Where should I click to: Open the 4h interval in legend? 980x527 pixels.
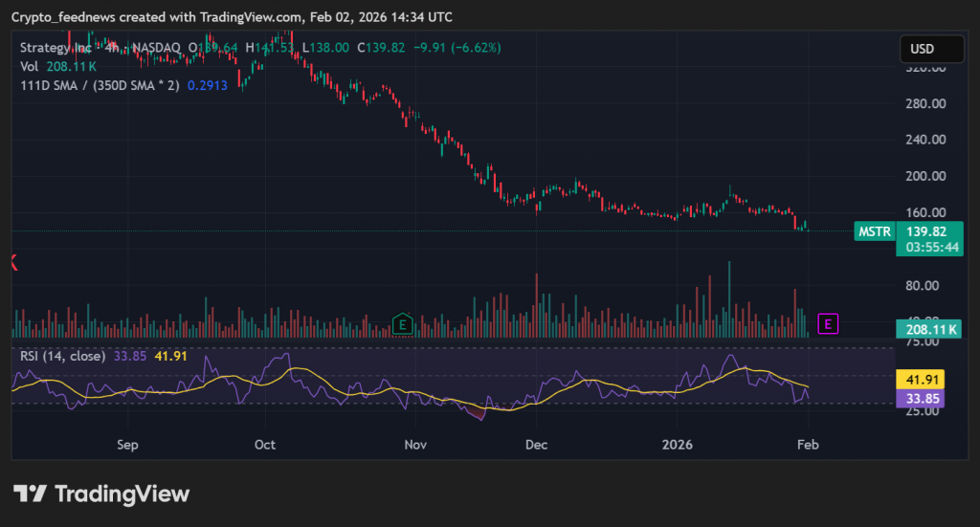coord(112,48)
